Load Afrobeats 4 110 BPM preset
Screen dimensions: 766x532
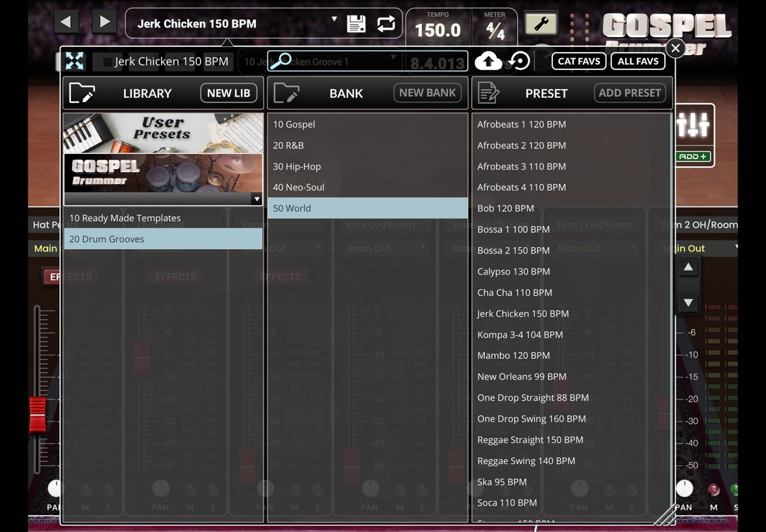click(571, 187)
